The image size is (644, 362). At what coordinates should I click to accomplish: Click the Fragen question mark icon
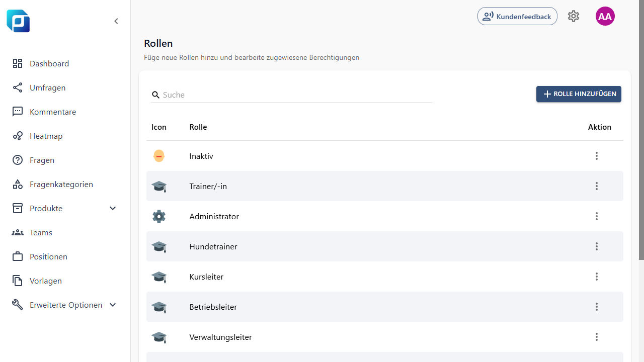point(18,160)
